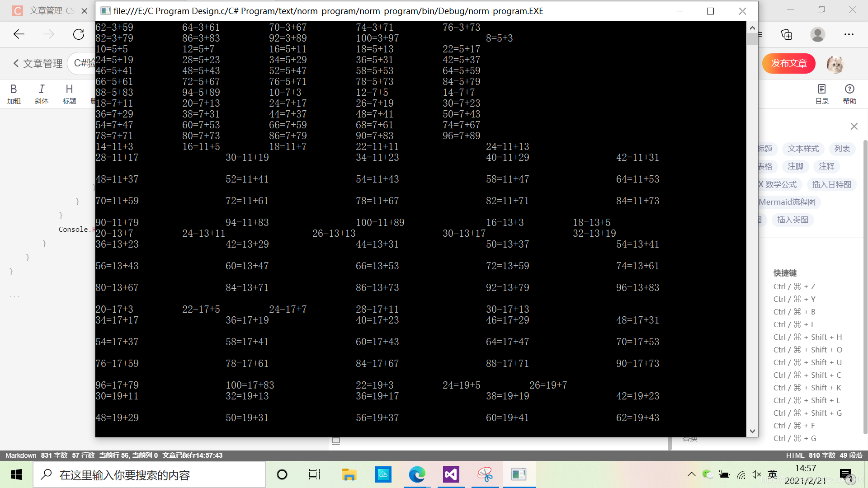Image resolution: width=868 pixels, height=488 pixels.
Task: Select the 插入甘特图 help tag
Action: pyautogui.click(x=831, y=184)
